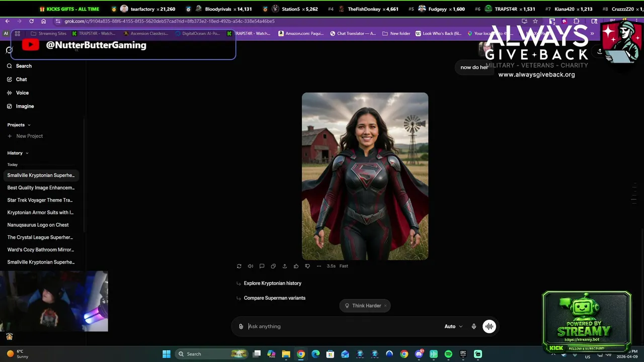Open Ward's Cozy Bathroom Mirror... chat
Image resolution: width=644 pixels, height=362 pixels.
click(x=41, y=250)
